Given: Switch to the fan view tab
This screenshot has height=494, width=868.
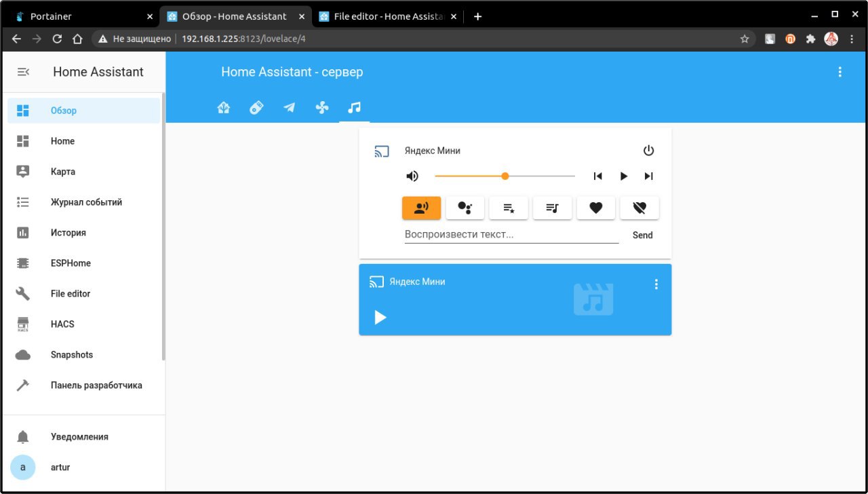Looking at the screenshot, I should pos(322,107).
